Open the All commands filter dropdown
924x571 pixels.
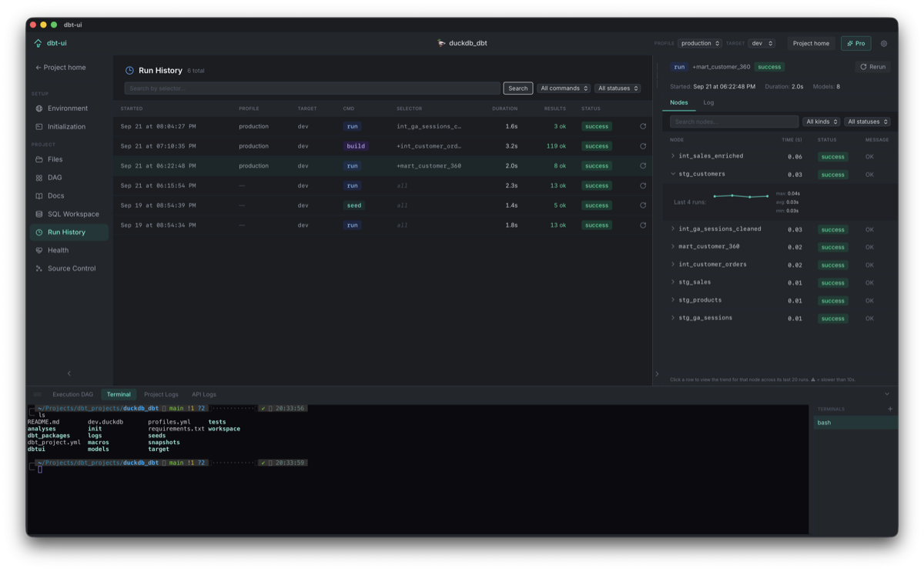coord(564,88)
